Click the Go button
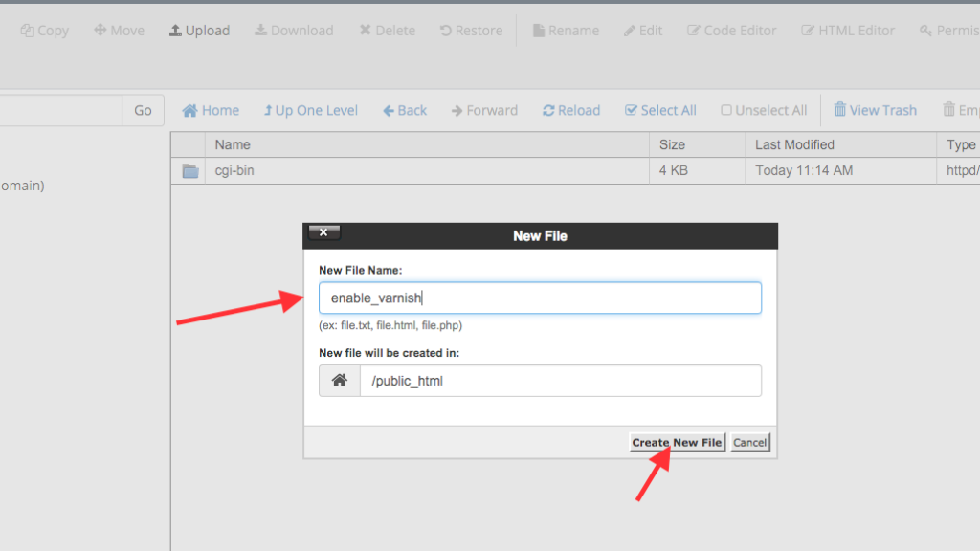980x551 pixels. tap(143, 111)
